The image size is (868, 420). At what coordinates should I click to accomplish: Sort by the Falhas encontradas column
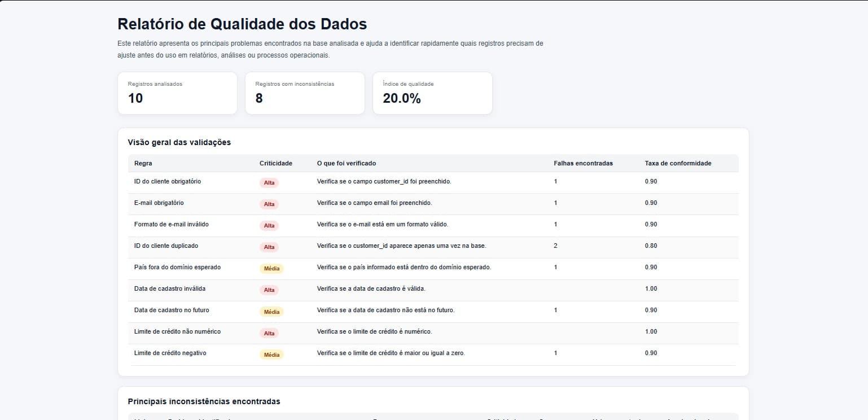coord(582,163)
